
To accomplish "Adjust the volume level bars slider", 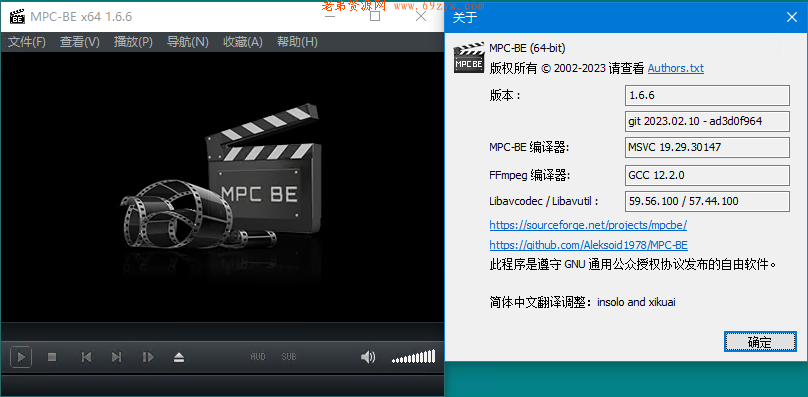I will pos(413,356).
